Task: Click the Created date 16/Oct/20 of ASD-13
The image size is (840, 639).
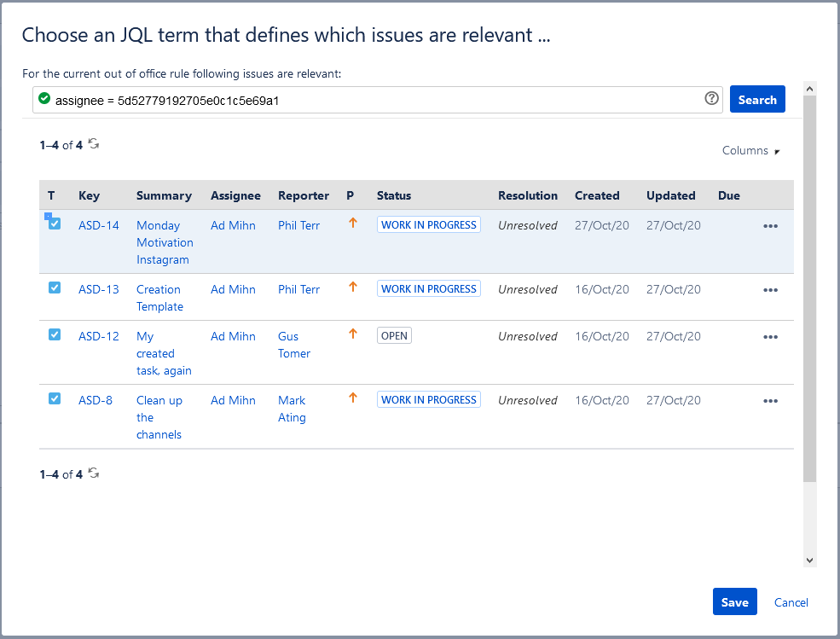Action: (601, 289)
